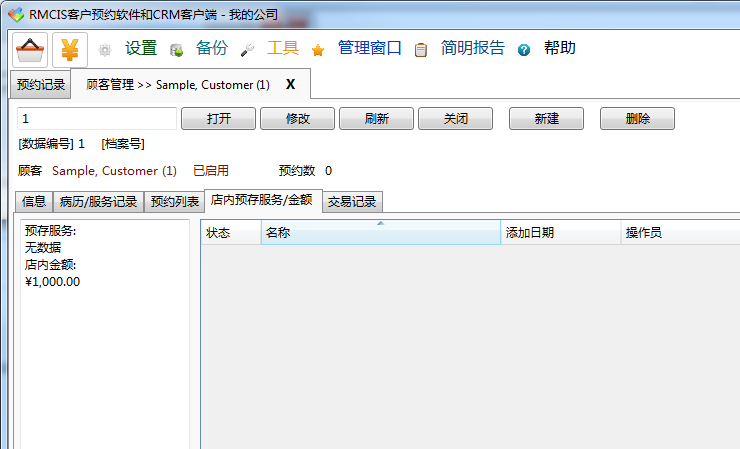Switch to the 预约列表 tab
Screen dimensions: 740x449
click(x=175, y=202)
